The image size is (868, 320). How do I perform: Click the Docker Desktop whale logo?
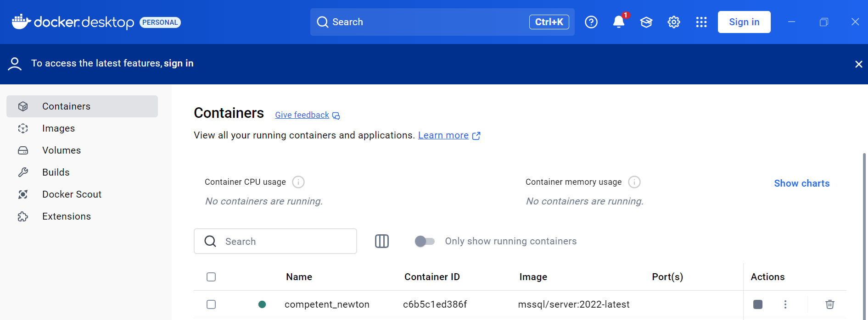click(21, 22)
